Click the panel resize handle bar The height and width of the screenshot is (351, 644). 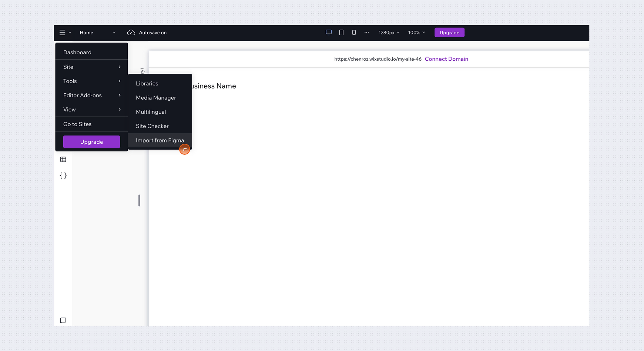pyautogui.click(x=139, y=200)
